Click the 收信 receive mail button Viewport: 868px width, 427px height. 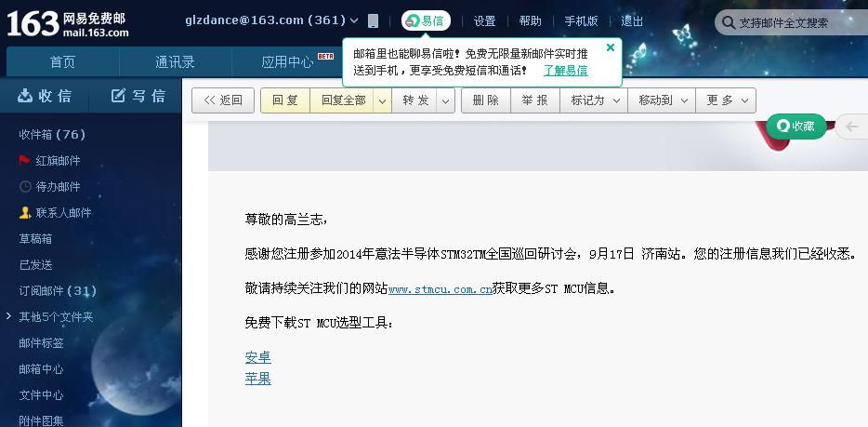point(45,96)
